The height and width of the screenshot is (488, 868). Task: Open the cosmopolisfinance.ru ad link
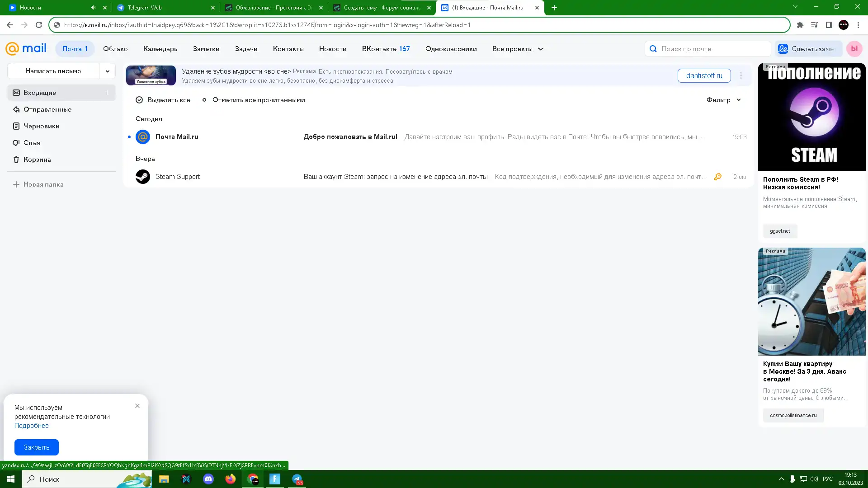click(793, 415)
